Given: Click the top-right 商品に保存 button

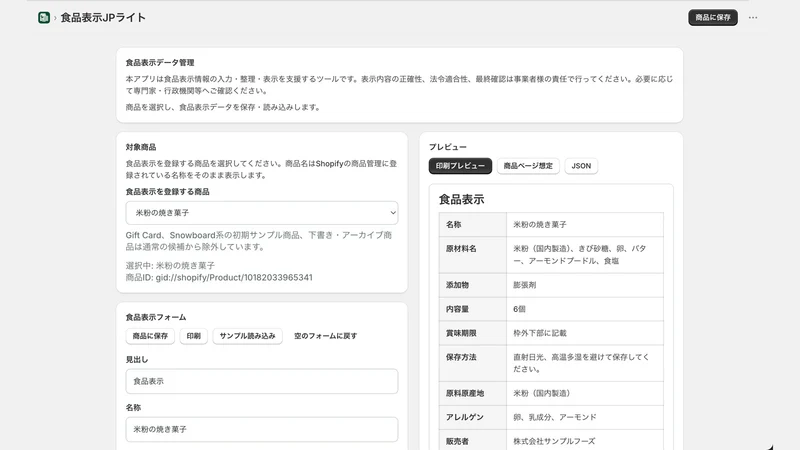Looking at the screenshot, I should (x=713, y=17).
